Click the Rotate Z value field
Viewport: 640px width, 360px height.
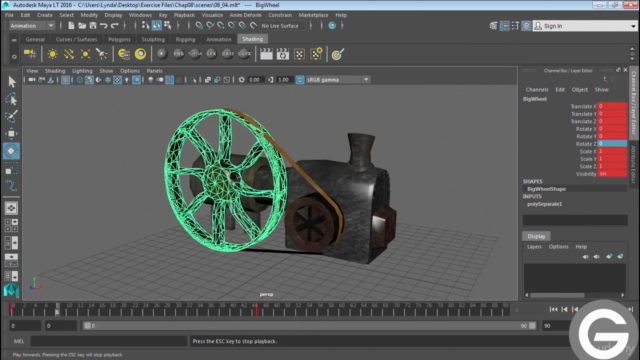pyautogui.click(x=612, y=144)
